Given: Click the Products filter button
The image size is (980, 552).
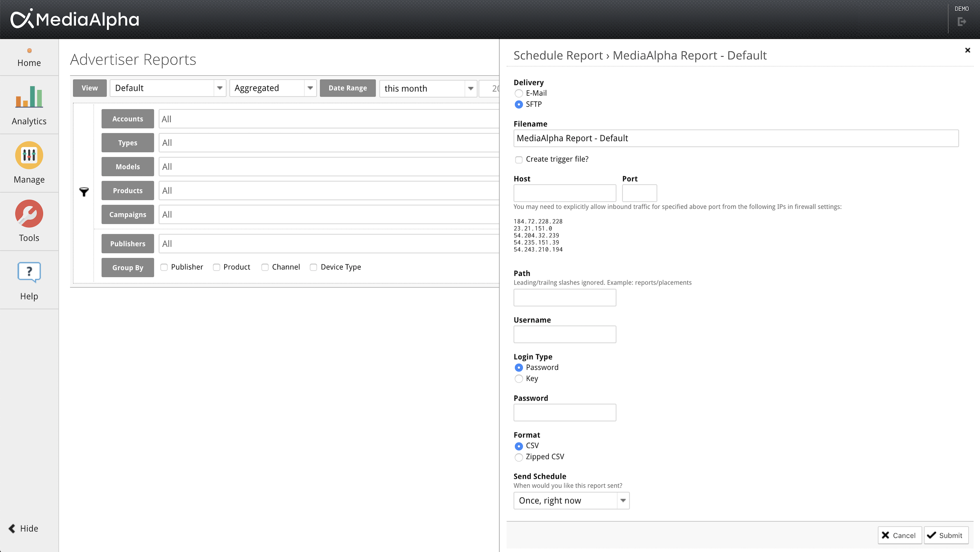Looking at the screenshot, I should (x=128, y=191).
